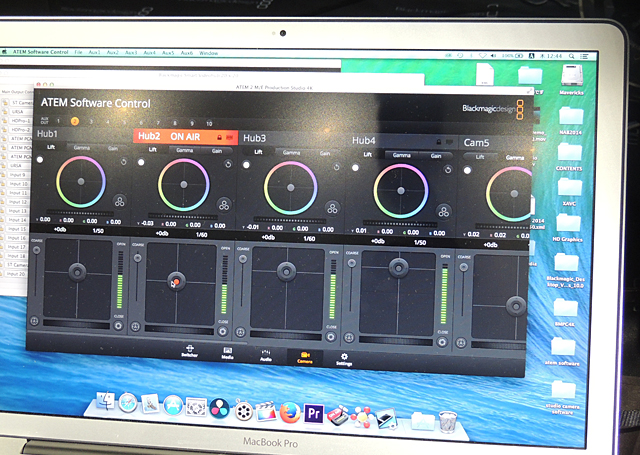Viewport: 640px width, 455px height.
Task: Select the highlighted Aux Out number 2
Action: click(x=75, y=121)
